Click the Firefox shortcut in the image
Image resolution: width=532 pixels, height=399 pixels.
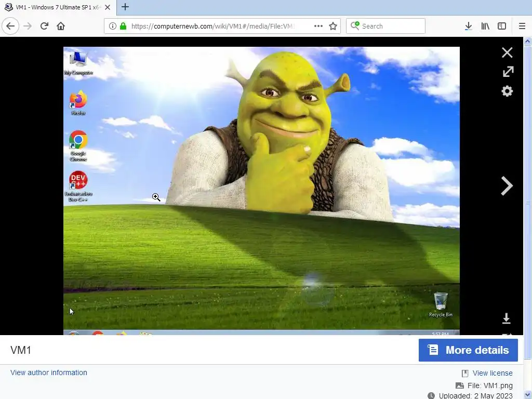pyautogui.click(x=78, y=102)
